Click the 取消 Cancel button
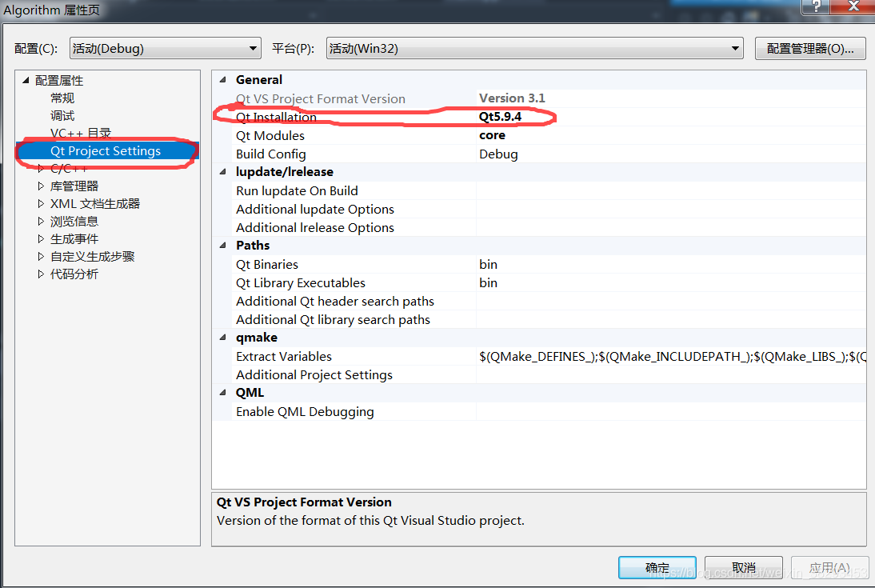 tap(743, 568)
